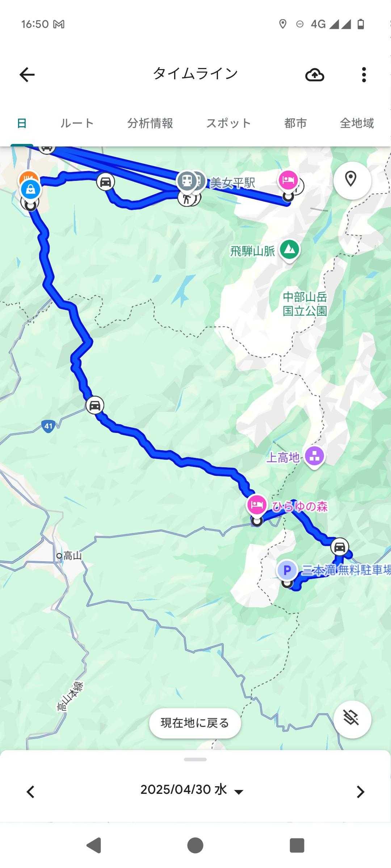Expand the 2025/04/30 date dropdown
This screenshot has width=391, height=868.
tap(192, 790)
